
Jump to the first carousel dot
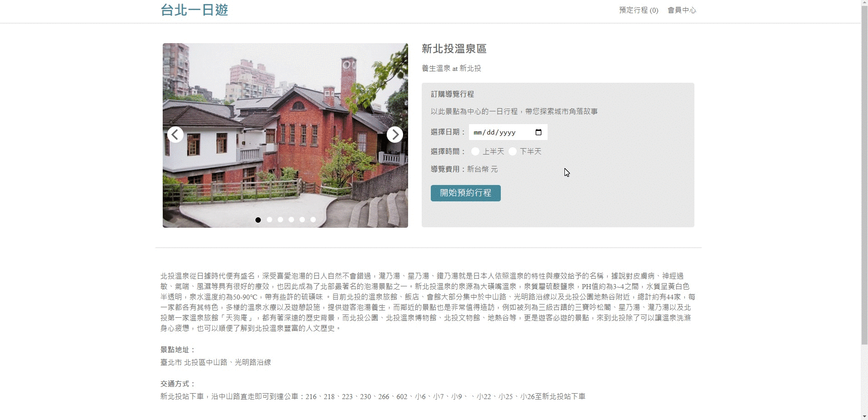[258, 220]
